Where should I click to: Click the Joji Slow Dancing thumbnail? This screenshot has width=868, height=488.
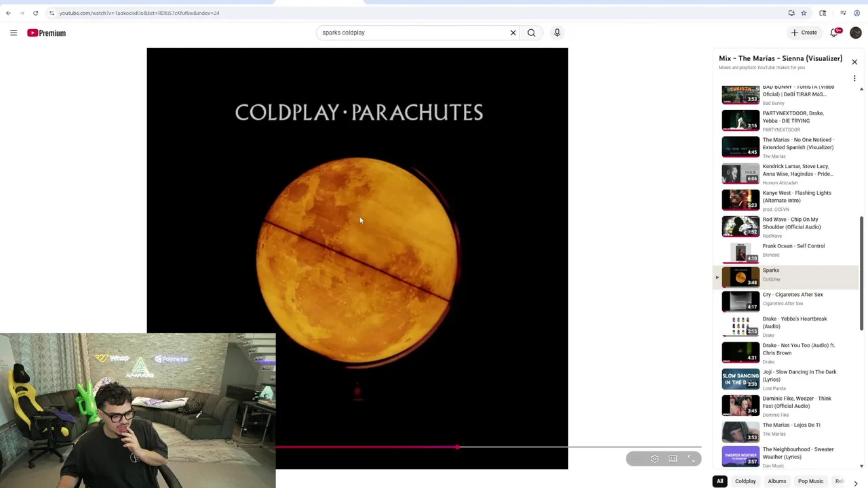point(741,379)
